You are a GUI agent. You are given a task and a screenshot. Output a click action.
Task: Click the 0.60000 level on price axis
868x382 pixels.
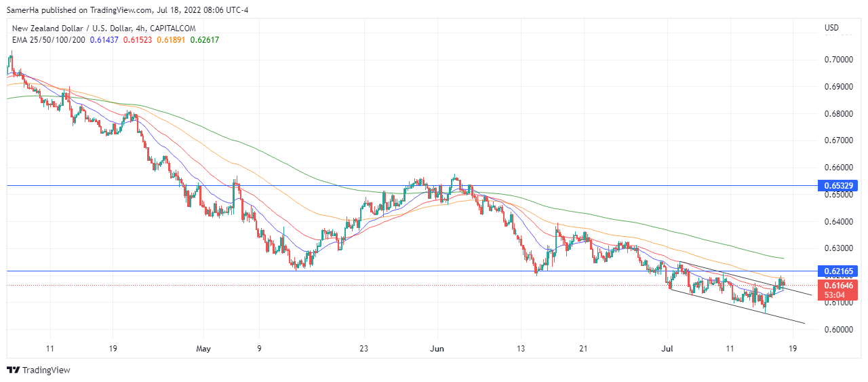(x=838, y=330)
